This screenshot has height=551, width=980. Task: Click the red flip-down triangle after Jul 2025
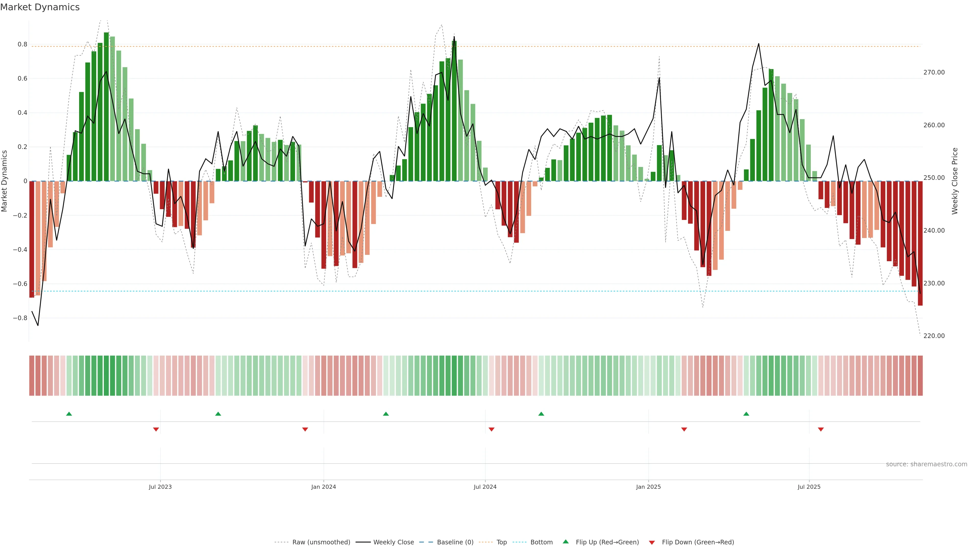pos(820,429)
